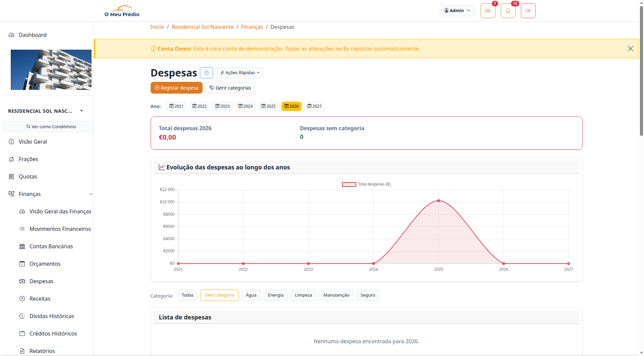Open Orçamentos from the sidebar
644x356 pixels.
45,264
